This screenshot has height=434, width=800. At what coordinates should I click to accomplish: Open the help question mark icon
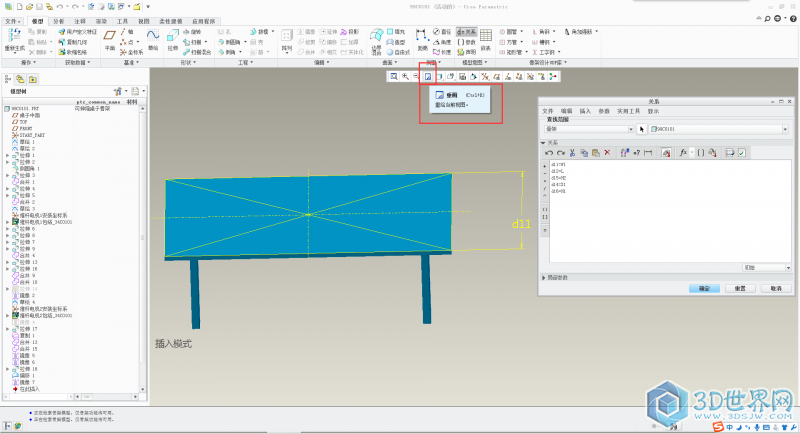793,18
